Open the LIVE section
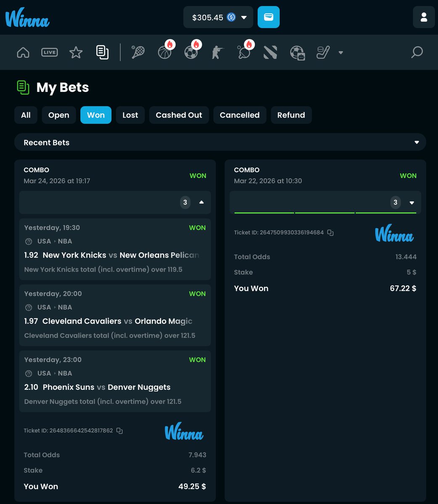The width and height of the screenshot is (438, 504). 49,52
